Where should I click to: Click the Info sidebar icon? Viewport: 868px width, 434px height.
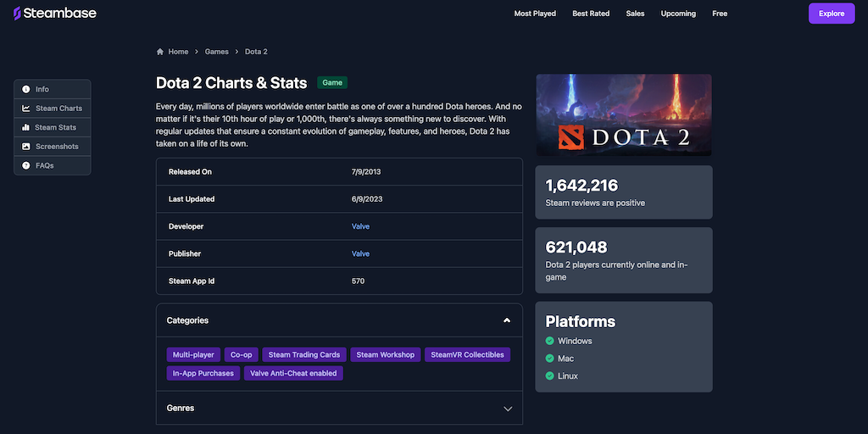pyautogui.click(x=25, y=89)
